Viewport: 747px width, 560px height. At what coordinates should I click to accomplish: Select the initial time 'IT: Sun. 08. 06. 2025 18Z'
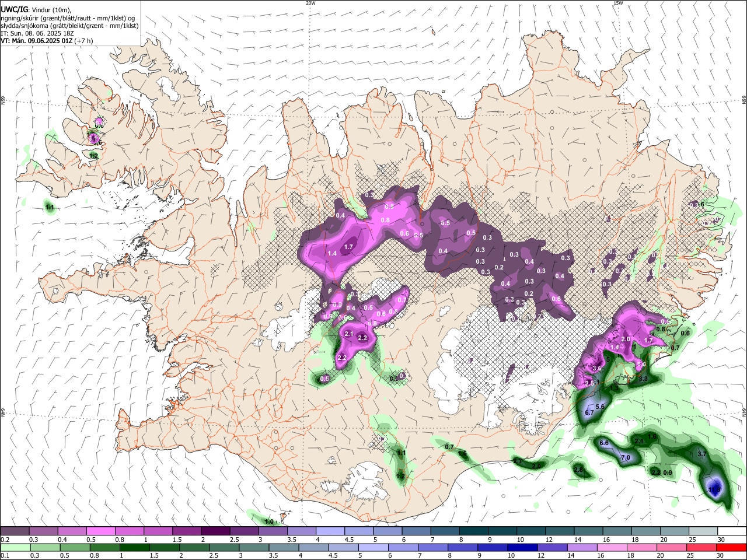(37, 33)
